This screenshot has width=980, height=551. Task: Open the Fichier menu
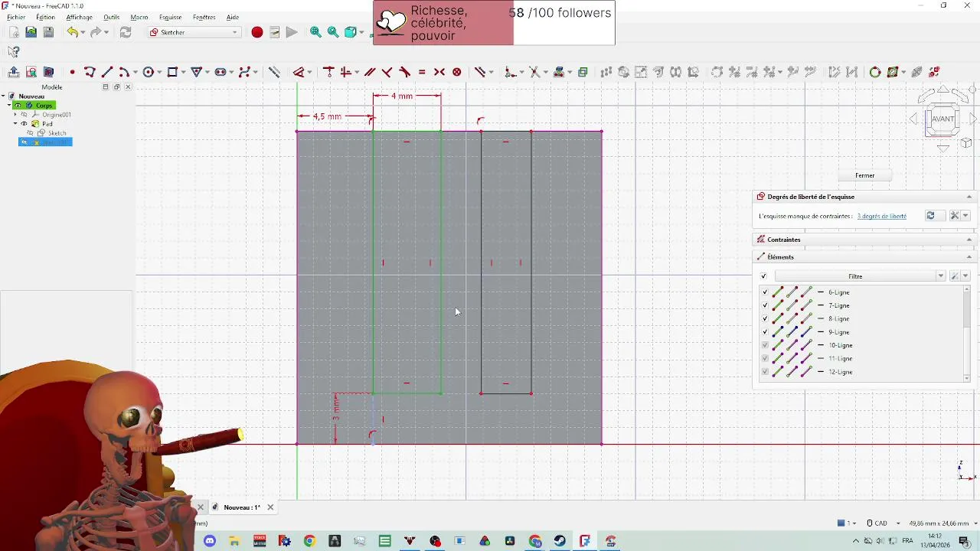16,17
